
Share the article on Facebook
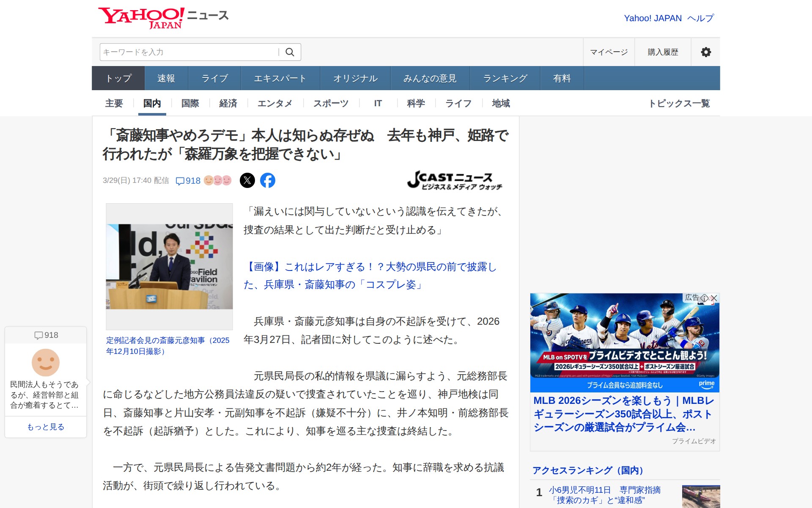tap(268, 180)
